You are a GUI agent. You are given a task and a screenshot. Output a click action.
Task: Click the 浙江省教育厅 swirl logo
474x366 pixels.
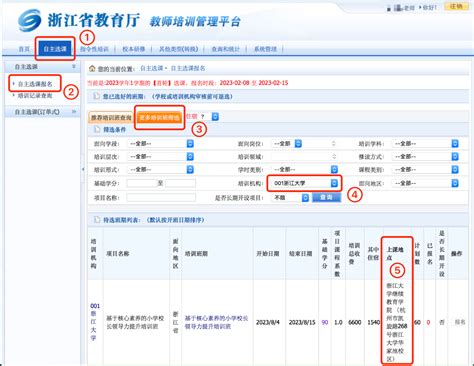(30, 20)
